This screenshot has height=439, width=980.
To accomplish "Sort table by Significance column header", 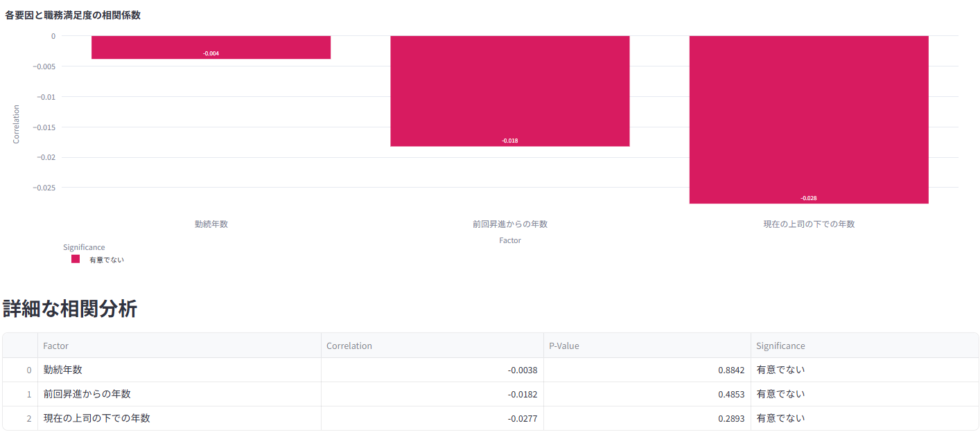I will [x=864, y=346].
